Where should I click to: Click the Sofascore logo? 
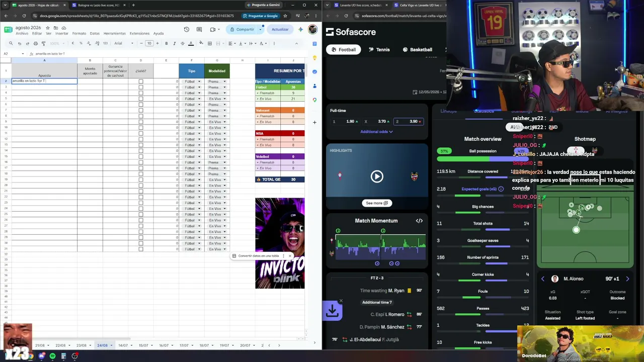[x=351, y=32]
